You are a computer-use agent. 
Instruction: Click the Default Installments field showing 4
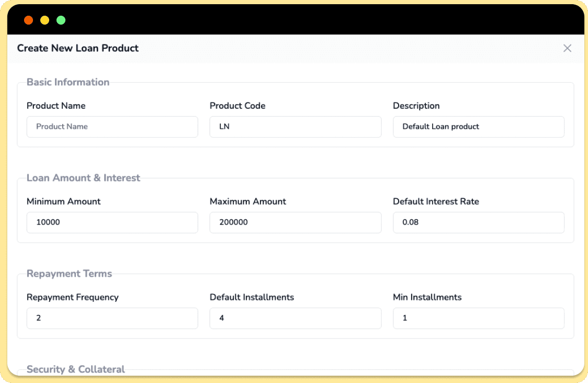pos(296,318)
